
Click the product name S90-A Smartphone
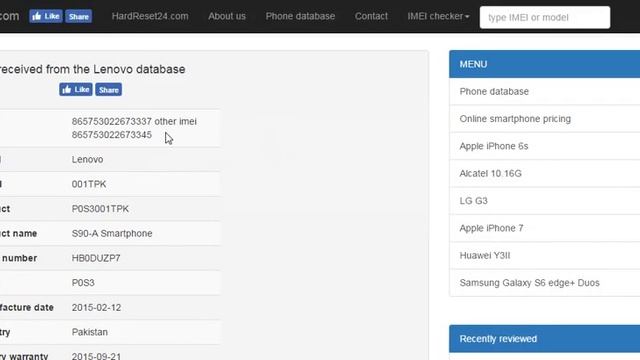point(112,233)
